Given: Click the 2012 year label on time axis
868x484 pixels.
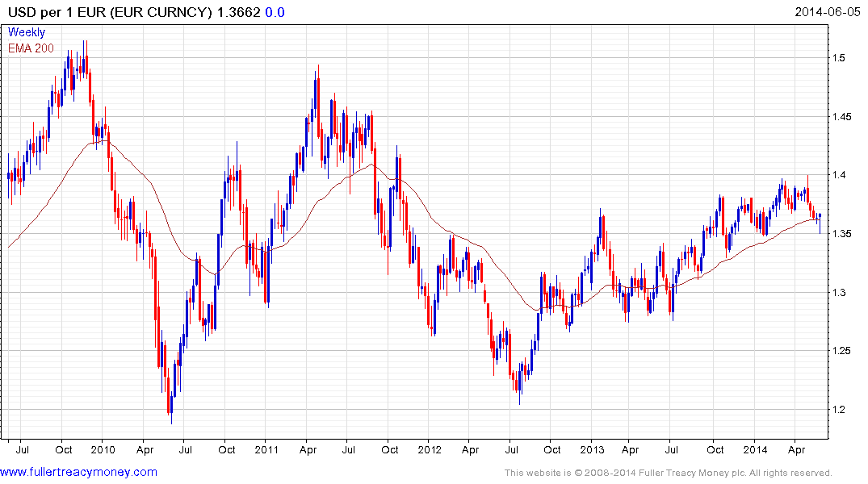Looking at the screenshot, I should point(430,449).
